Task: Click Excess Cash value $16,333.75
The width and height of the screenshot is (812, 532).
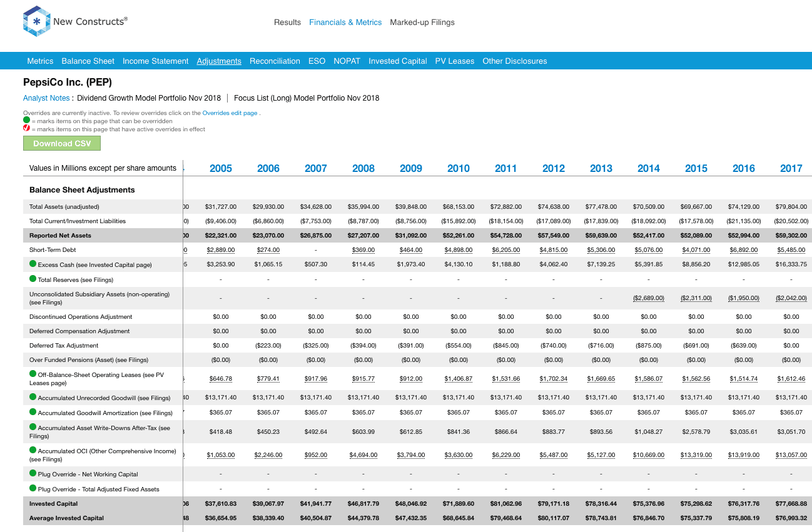Action: coord(791,264)
